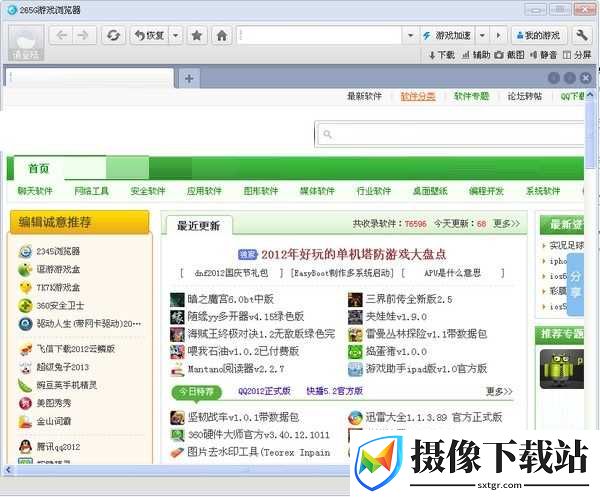Open the 行业软件 category

pyautogui.click(x=374, y=191)
